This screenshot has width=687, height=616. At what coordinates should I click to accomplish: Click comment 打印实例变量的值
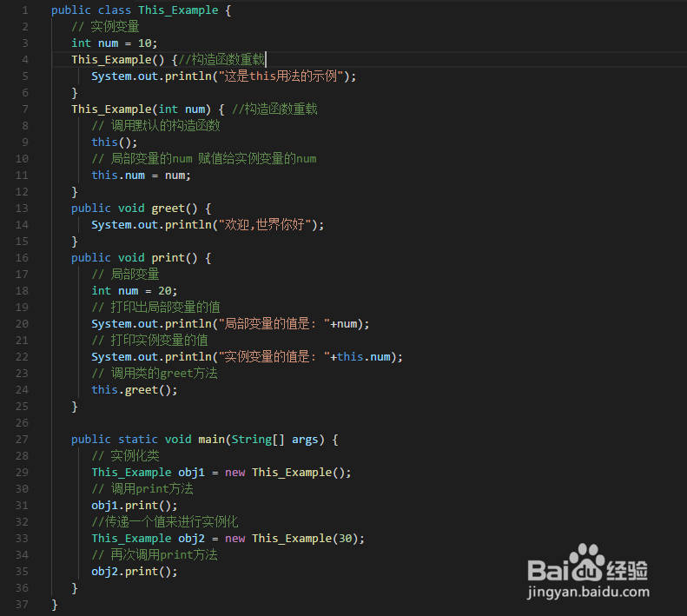150,341
